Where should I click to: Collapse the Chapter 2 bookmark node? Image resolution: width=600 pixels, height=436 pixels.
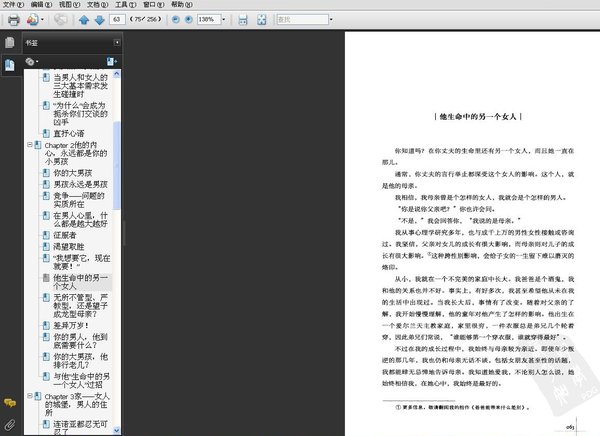(x=29, y=145)
